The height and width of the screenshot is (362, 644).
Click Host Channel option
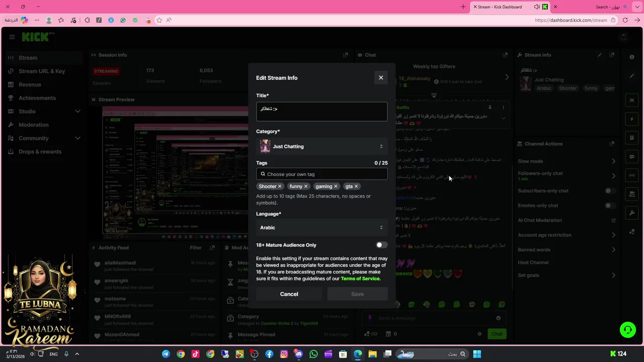point(533,262)
